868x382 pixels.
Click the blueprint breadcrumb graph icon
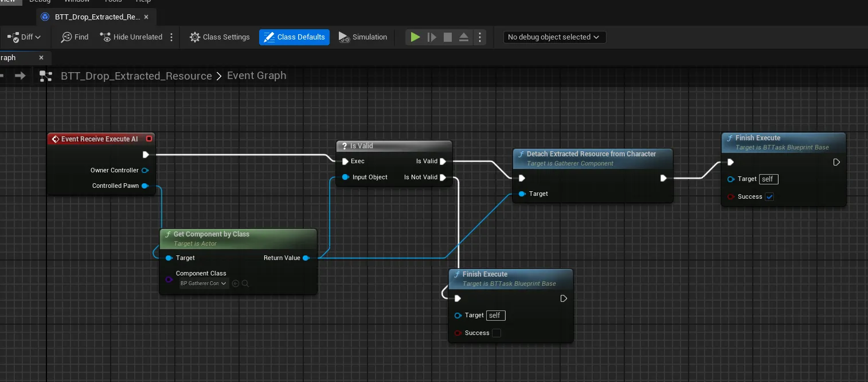point(46,76)
